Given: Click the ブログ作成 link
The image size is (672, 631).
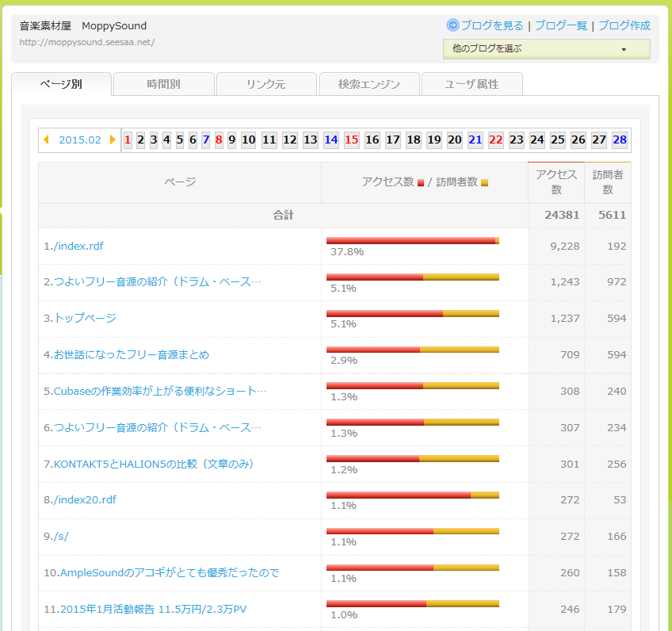Looking at the screenshot, I should pyautogui.click(x=624, y=25).
